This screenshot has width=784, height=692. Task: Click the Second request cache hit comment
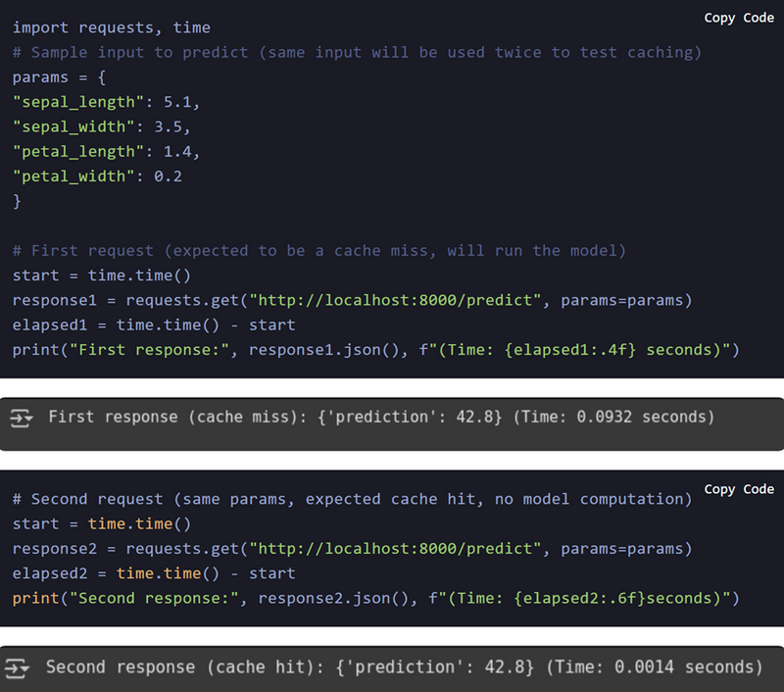click(352, 499)
